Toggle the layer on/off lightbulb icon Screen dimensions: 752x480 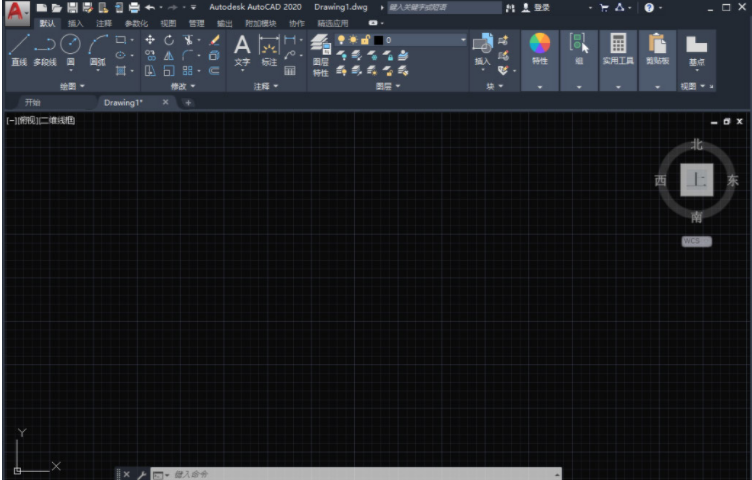click(x=341, y=39)
